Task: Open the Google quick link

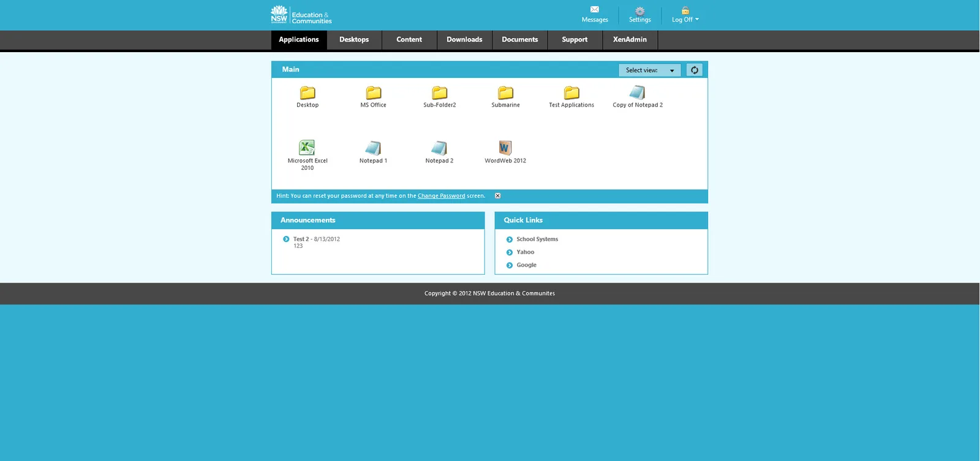Action: (526, 265)
